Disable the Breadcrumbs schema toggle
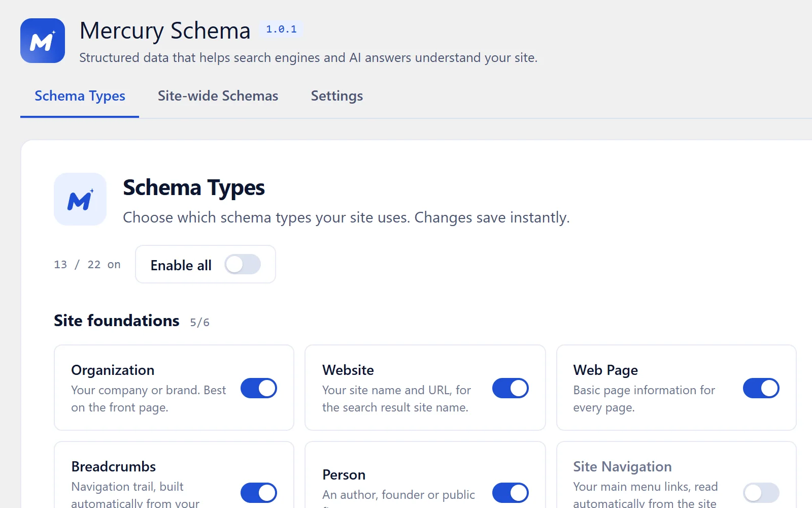This screenshot has height=508, width=812. point(259,493)
